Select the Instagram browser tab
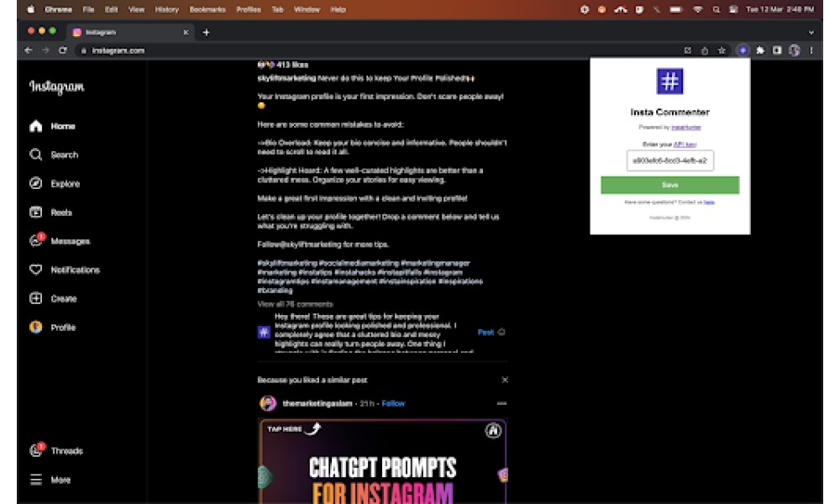840x504 pixels. (131, 32)
